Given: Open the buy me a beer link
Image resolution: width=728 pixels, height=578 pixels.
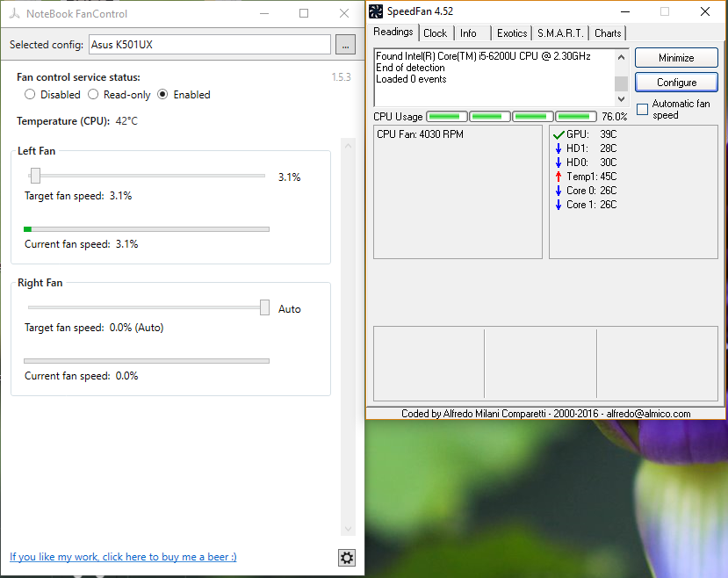Looking at the screenshot, I should (x=122, y=556).
